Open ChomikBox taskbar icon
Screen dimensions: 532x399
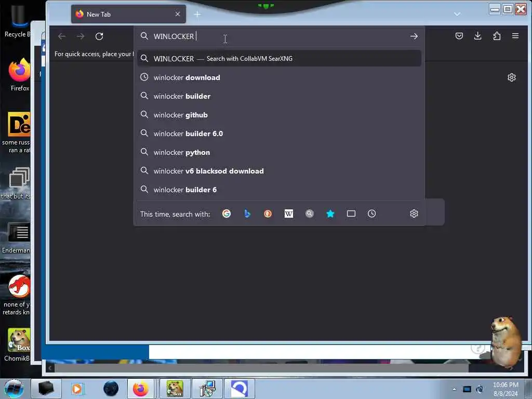pos(175,389)
